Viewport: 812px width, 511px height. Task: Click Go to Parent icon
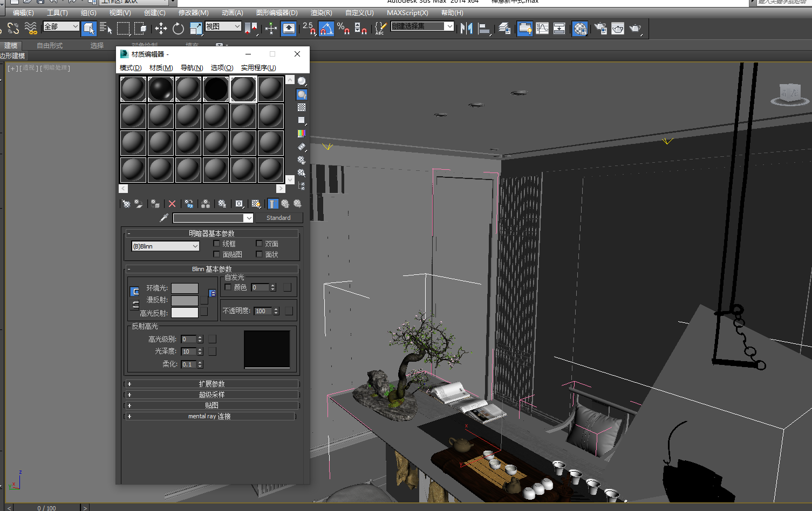tap(285, 204)
